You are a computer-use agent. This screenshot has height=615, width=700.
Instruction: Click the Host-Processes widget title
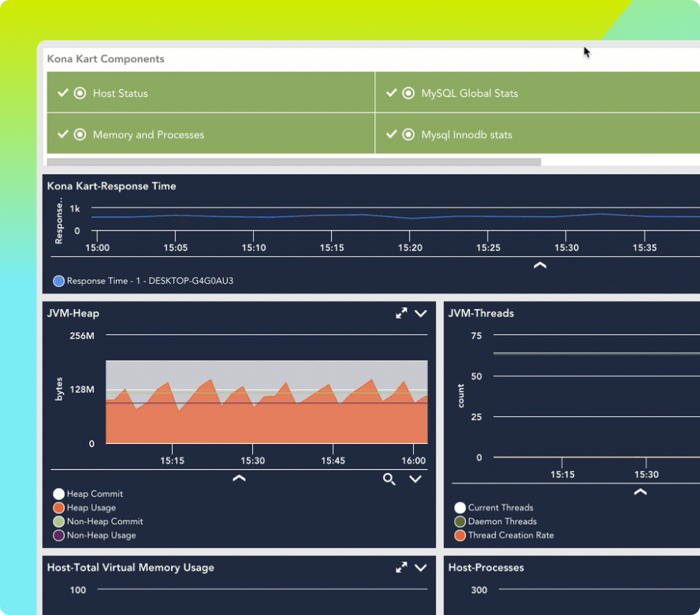486,568
